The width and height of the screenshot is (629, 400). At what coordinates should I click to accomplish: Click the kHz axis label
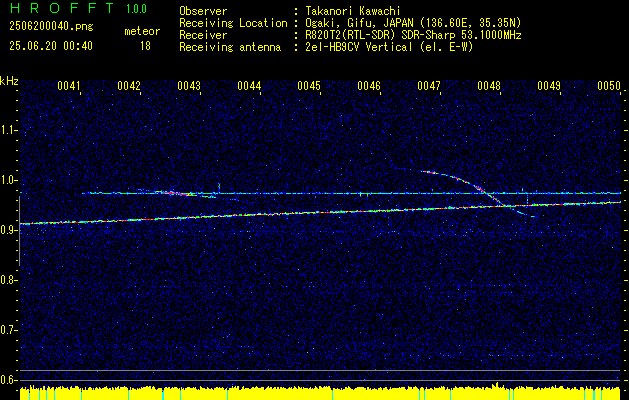9,81
